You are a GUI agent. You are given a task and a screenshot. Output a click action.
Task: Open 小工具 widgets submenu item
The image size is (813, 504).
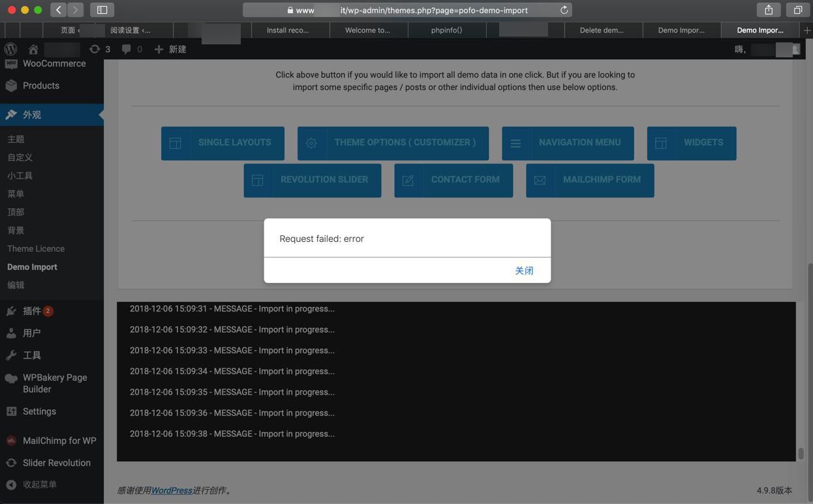pyautogui.click(x=20, y=175)
